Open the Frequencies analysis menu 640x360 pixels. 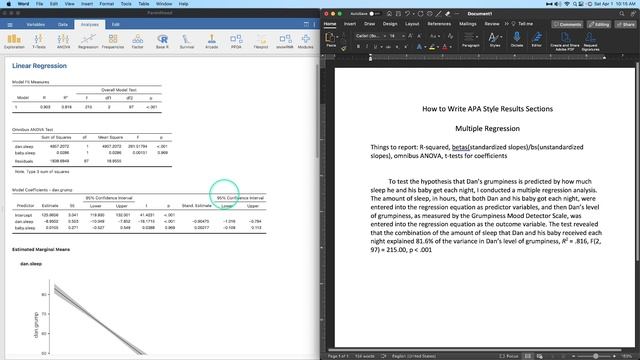point(113,41)
